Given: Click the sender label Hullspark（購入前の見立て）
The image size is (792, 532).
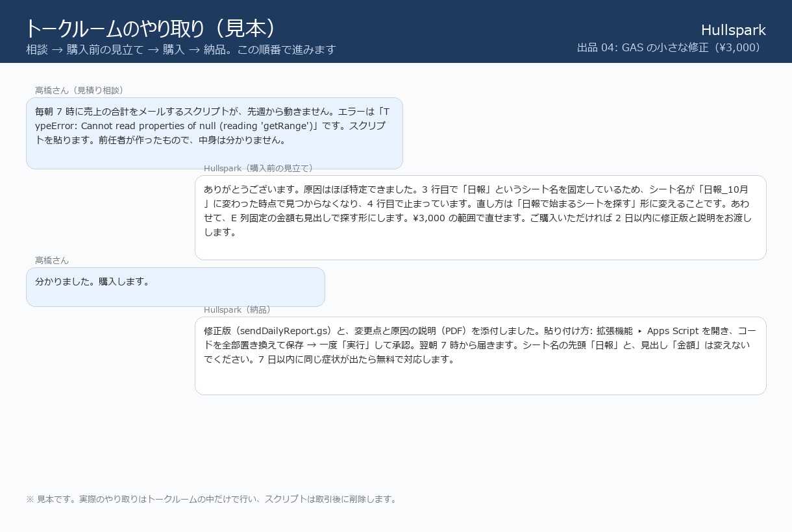Looking at the screenshot, I should [x=260, y=168].
